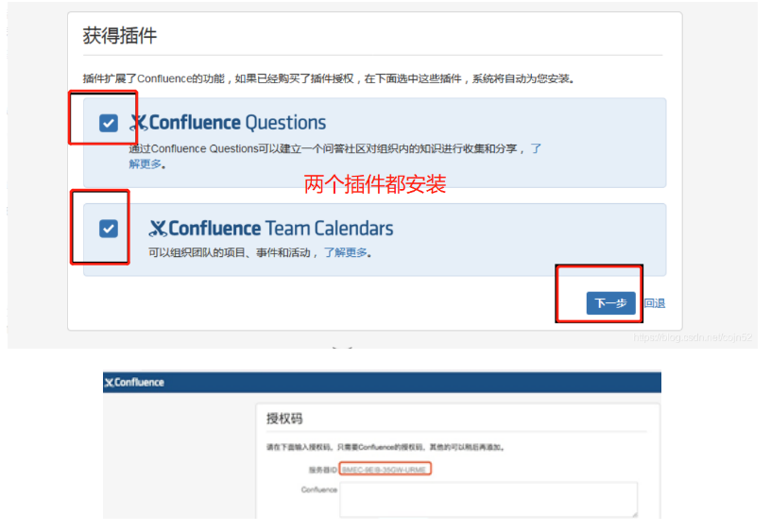This screenshot has width=771, height=532.
Task: Click the Confluence label beside the license text area
Action: 319,489
